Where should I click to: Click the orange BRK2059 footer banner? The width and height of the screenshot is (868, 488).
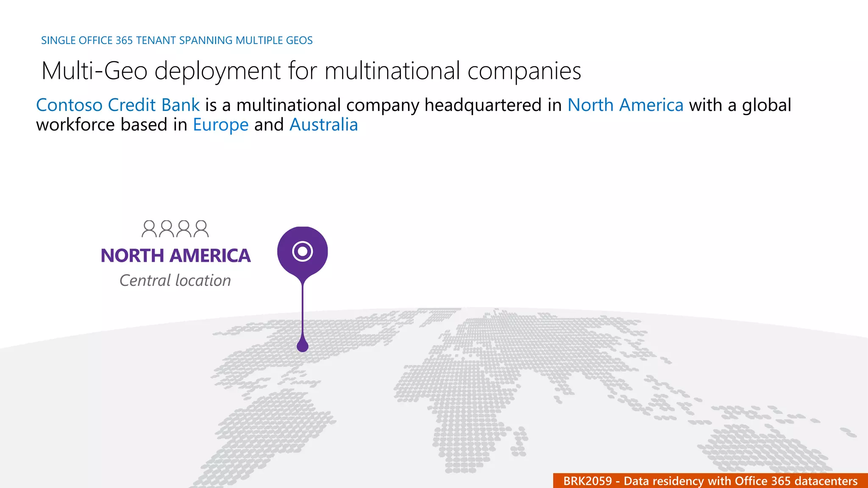(710, 481)
